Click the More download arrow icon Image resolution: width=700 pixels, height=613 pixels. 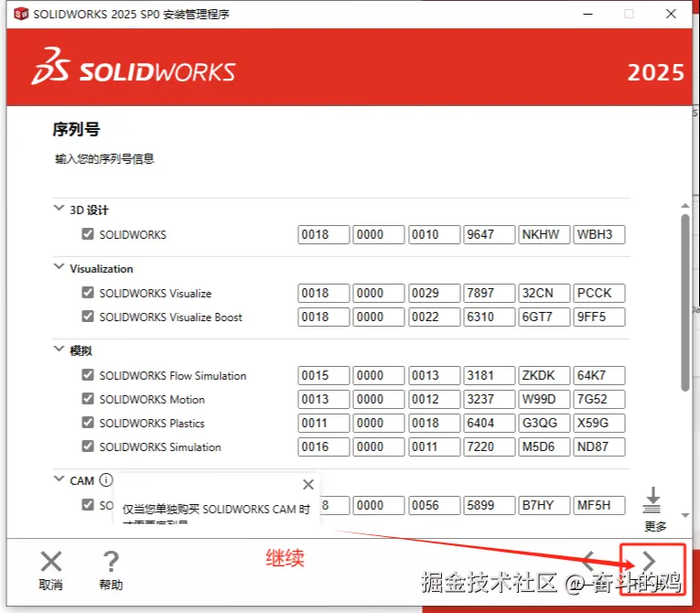pos(652,500)
